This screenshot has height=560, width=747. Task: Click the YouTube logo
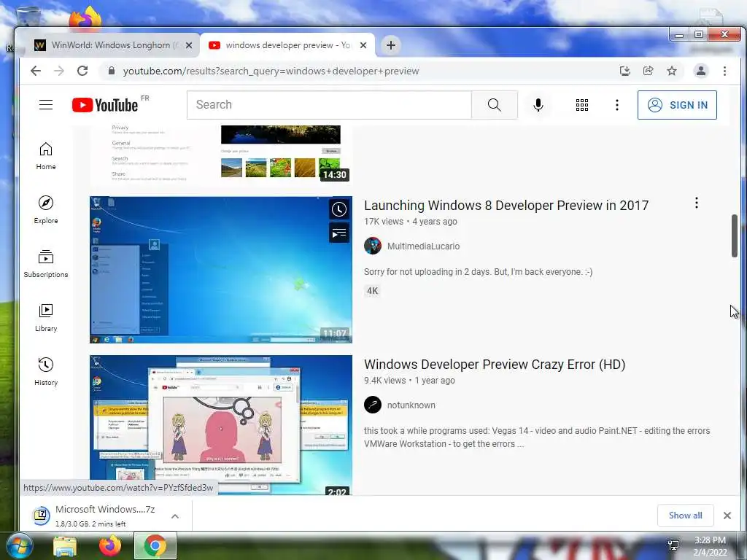(x=105, y=105)
